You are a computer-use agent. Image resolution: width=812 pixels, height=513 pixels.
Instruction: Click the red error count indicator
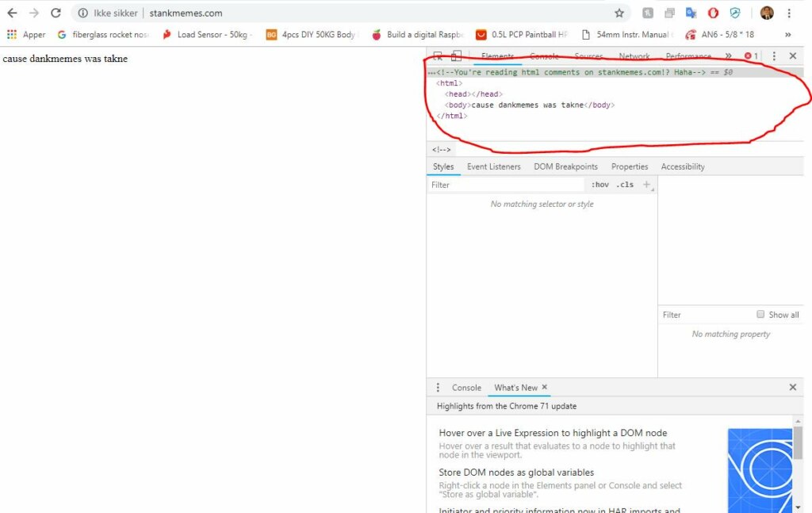tap(751, 56)
